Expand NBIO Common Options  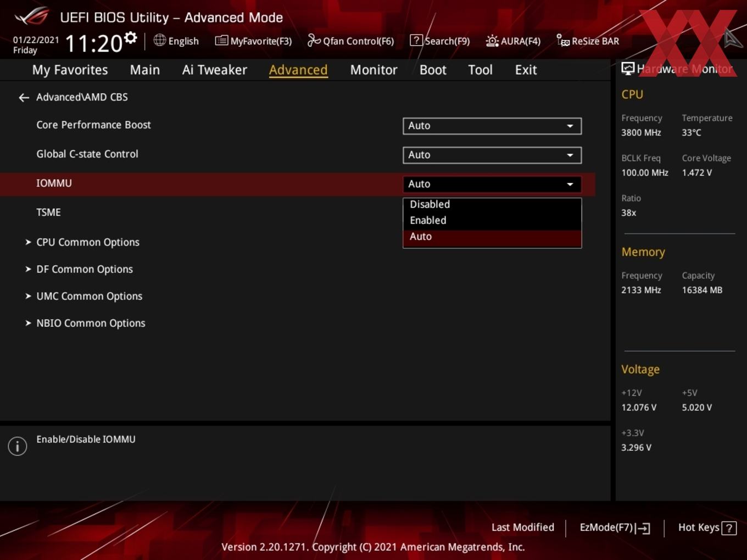91,323
